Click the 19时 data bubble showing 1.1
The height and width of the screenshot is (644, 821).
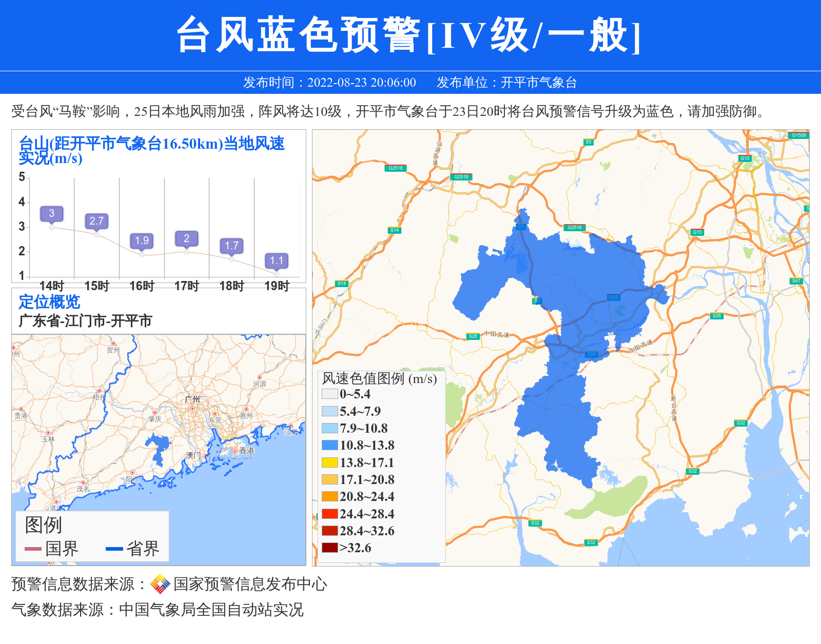[x=277, y=260]
